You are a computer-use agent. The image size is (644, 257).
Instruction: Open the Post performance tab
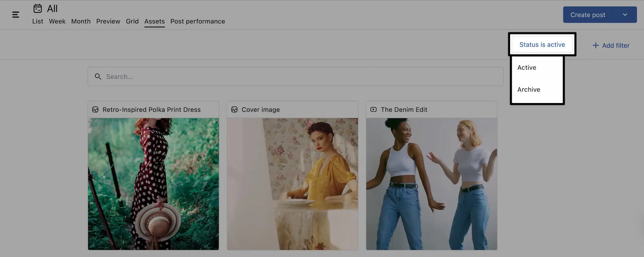point(198,21)
